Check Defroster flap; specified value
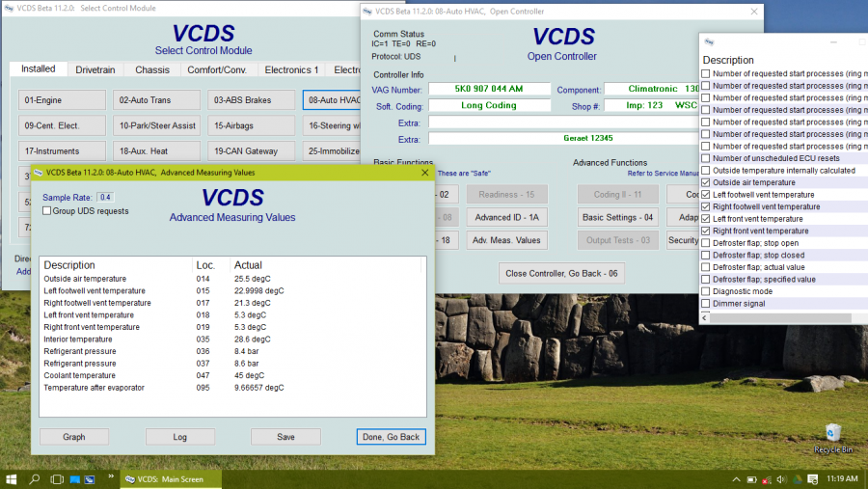 706,280
